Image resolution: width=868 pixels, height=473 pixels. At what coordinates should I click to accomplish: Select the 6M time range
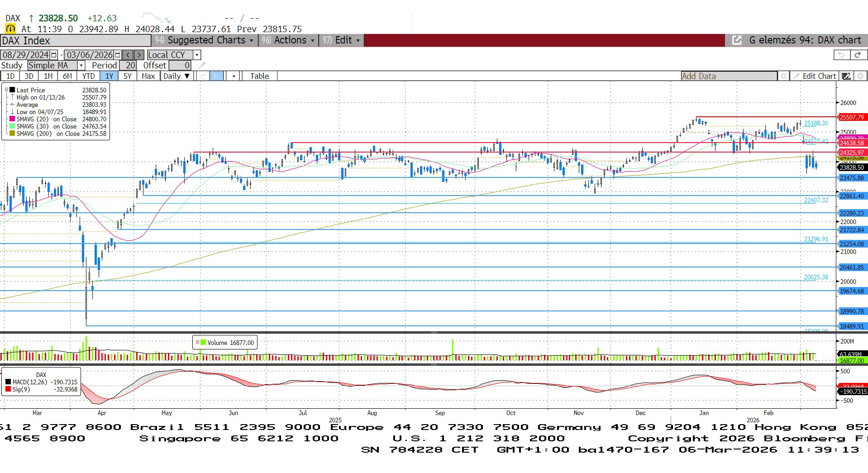coord(67,76)
